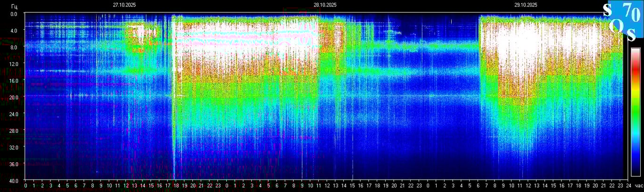
Task: Click the час time axis label
Action: tap(638, 186)
